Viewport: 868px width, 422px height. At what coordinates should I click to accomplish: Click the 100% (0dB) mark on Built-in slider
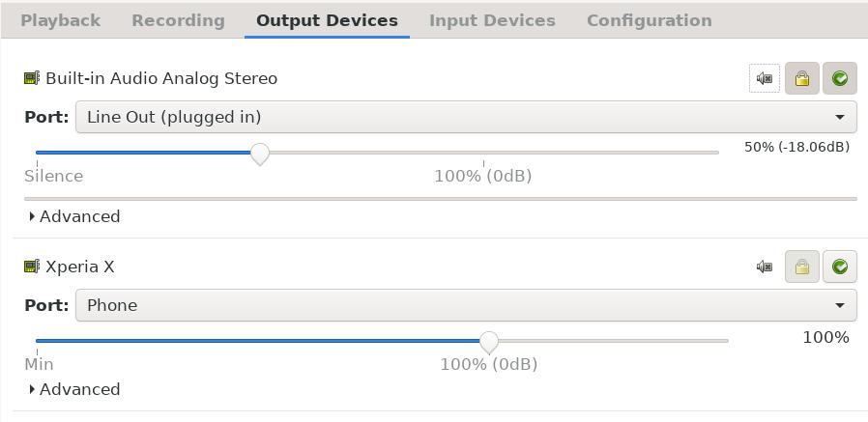[x=483, y=177]
